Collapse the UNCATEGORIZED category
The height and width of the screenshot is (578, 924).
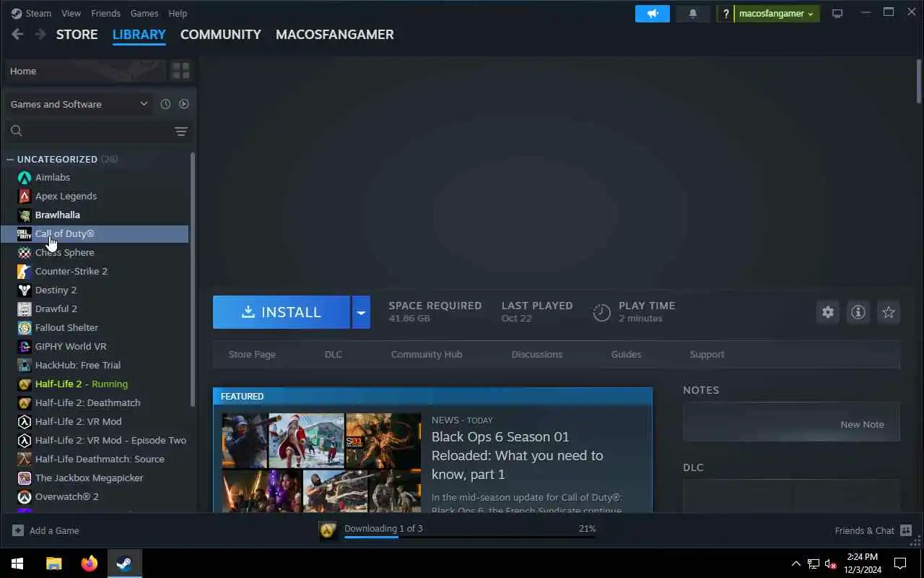point(10,160)
